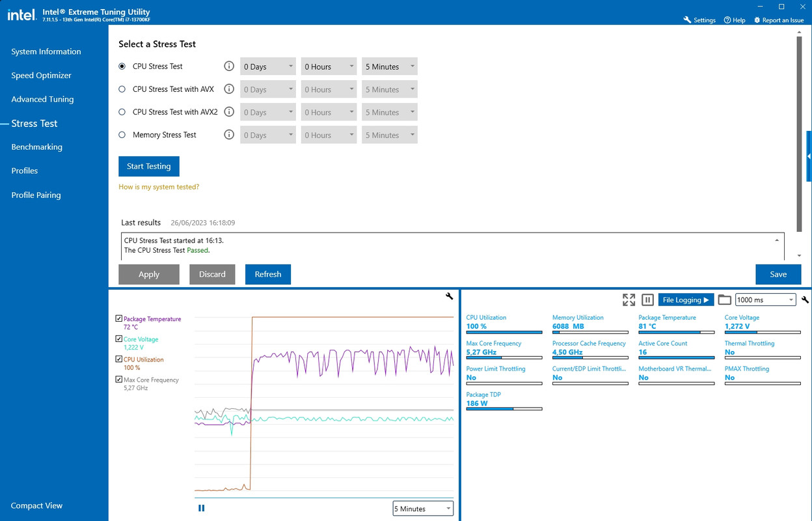Open info for CPU Stress Test with AVX
This screenshot has width=812, height=521.
coord(229,89)
